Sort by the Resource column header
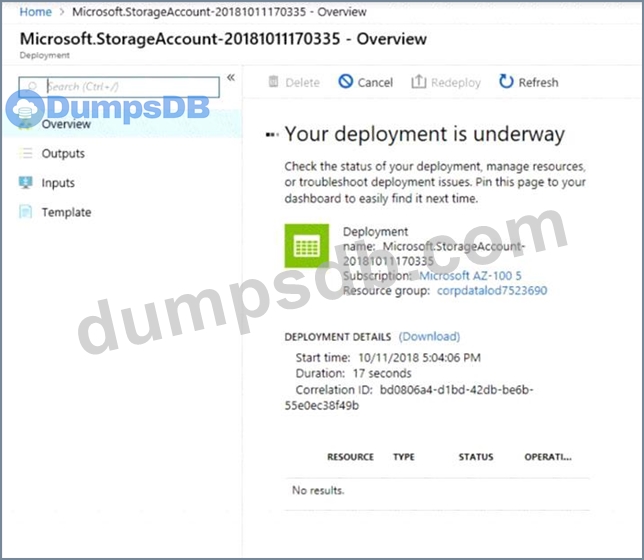 coord(350,457)
